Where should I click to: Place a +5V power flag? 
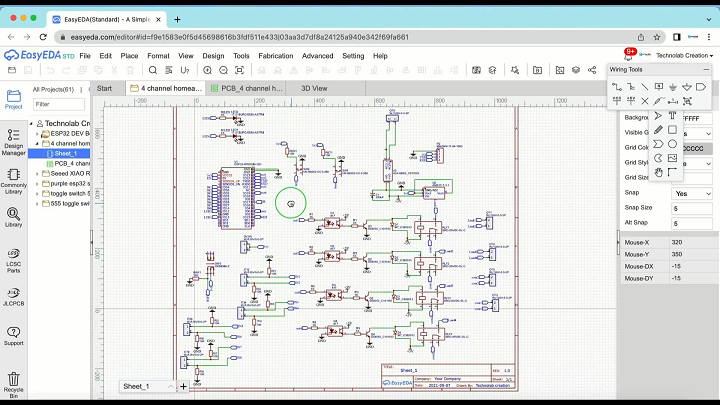[631, 101]
